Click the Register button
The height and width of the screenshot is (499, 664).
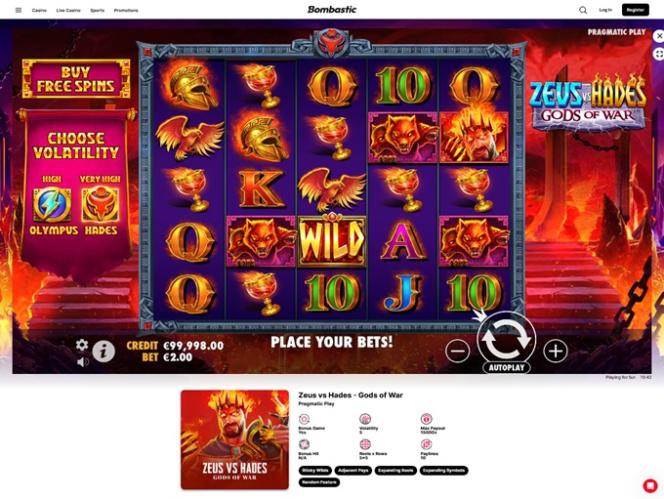click(x=635, y=10)
